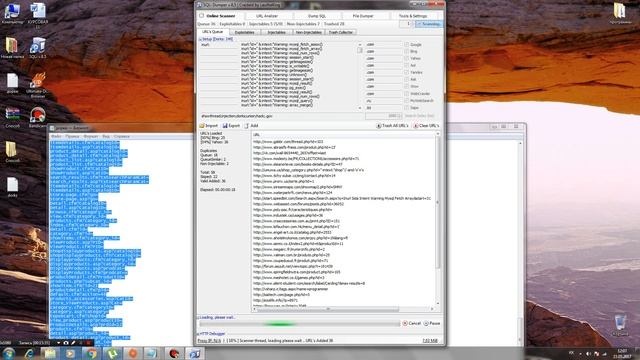Toggle the MyWebSearch search engine checkbox
The image size is (640, 360).
pos(407,100)
